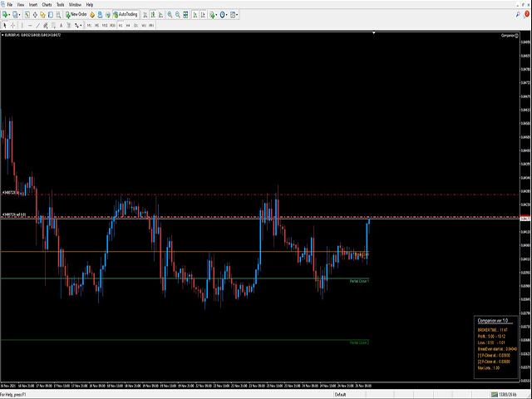
Task: Switch to M5 timeframe
Action: (96, 26)
